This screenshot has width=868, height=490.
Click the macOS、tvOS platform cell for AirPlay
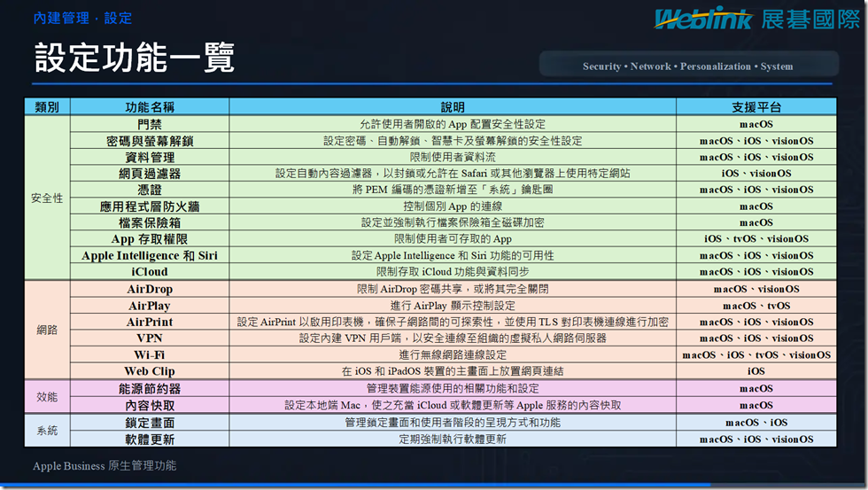pyautogui.click(x=756, y=306)
